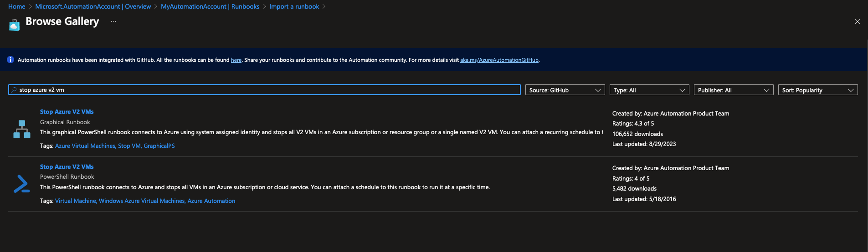Click 'Ratings: 4.3 of 5' text
Viewport: 868px width, 252px height.
(633, 123)
